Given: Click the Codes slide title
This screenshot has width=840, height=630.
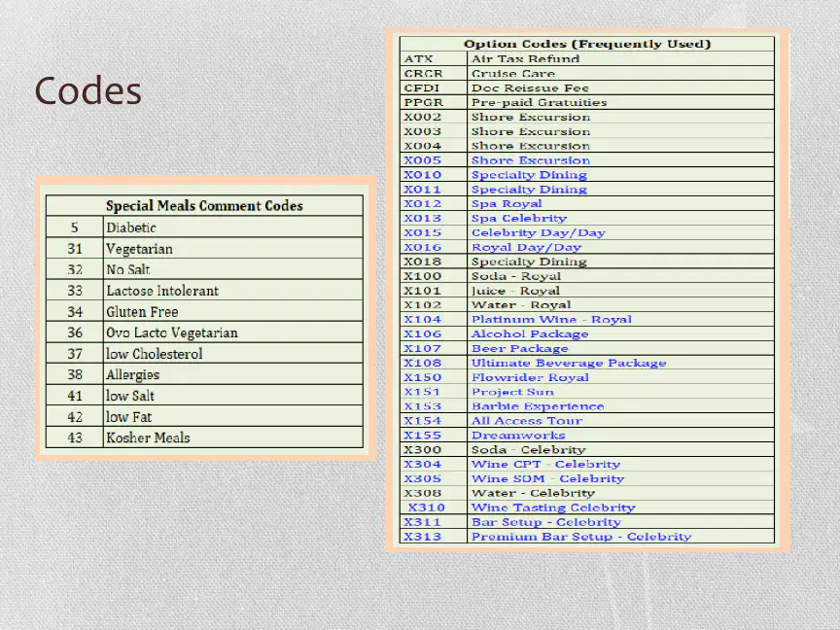Looking at the screenshot, I should pyautogui.click(x=87, y=90).
